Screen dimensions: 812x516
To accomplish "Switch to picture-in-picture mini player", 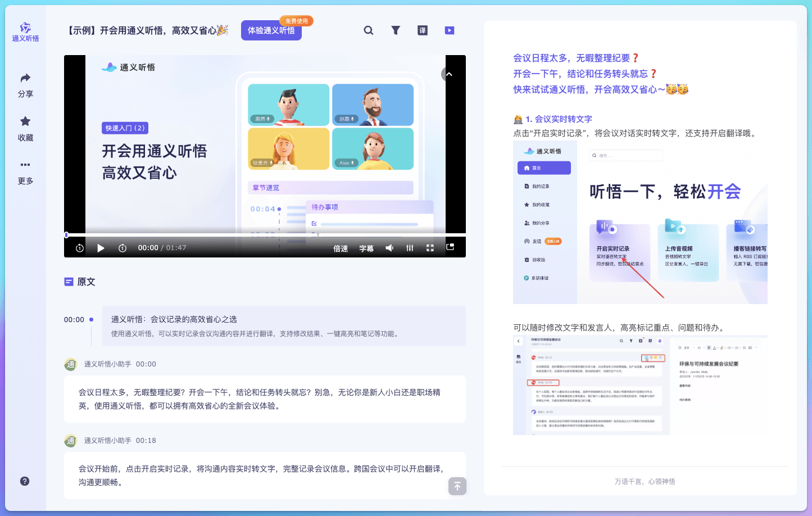I will pos(450,247).
